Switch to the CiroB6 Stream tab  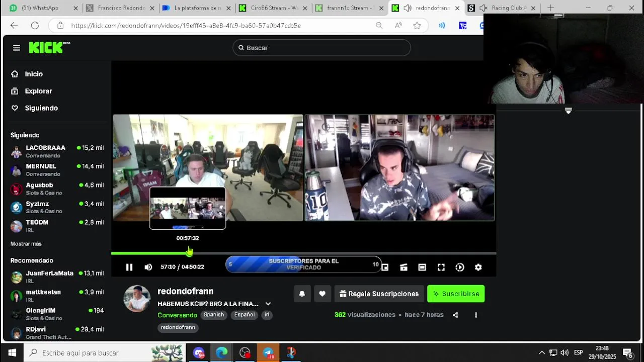[x=274, y=8]
